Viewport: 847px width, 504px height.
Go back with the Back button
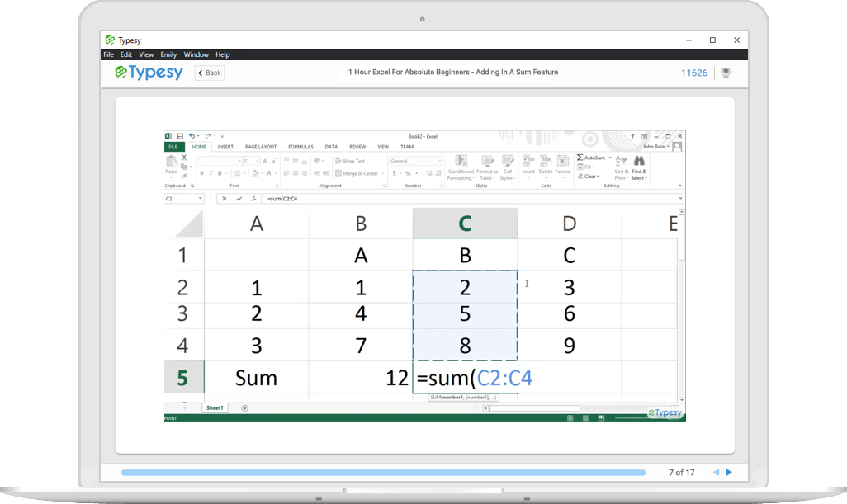[210, 73]
